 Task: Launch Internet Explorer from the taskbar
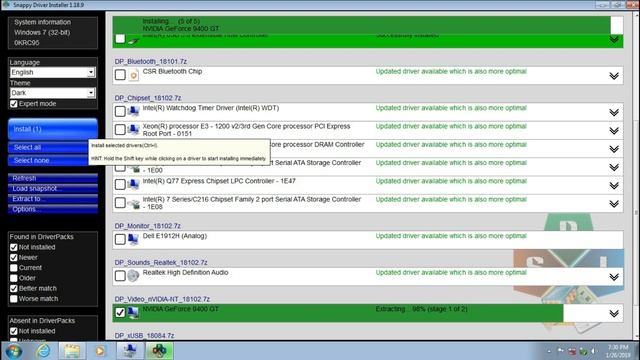click(44, 351)
